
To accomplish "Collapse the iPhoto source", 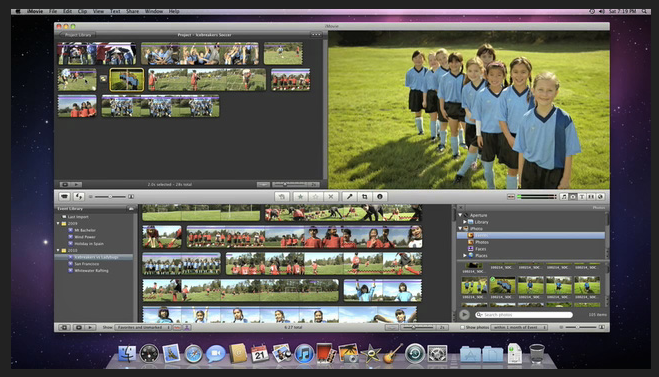I will click(460, 228).
